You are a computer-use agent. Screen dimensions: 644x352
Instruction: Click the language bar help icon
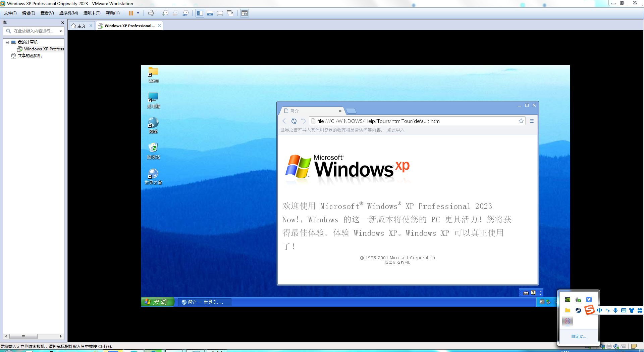click(x=533, y=293)
